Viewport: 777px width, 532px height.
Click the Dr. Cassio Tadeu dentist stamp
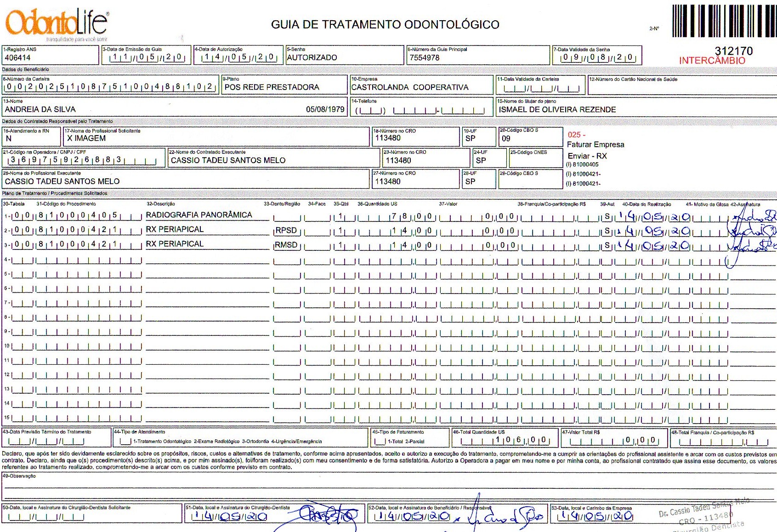(703, 515)
